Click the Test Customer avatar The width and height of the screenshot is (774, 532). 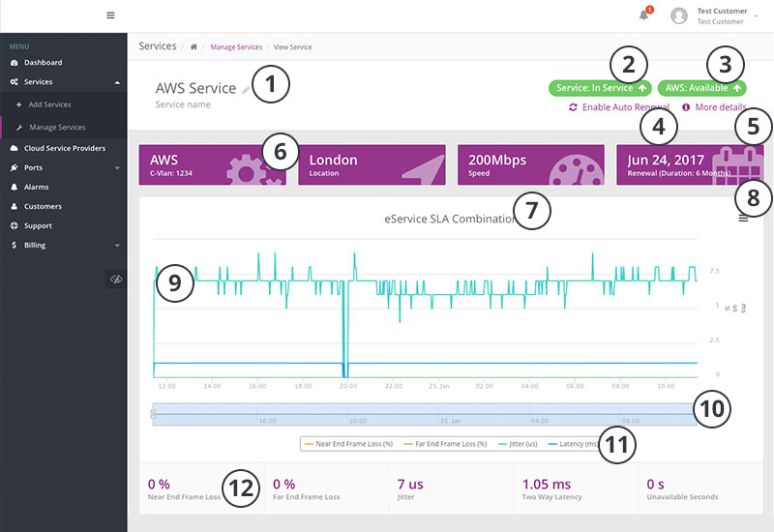679,15
